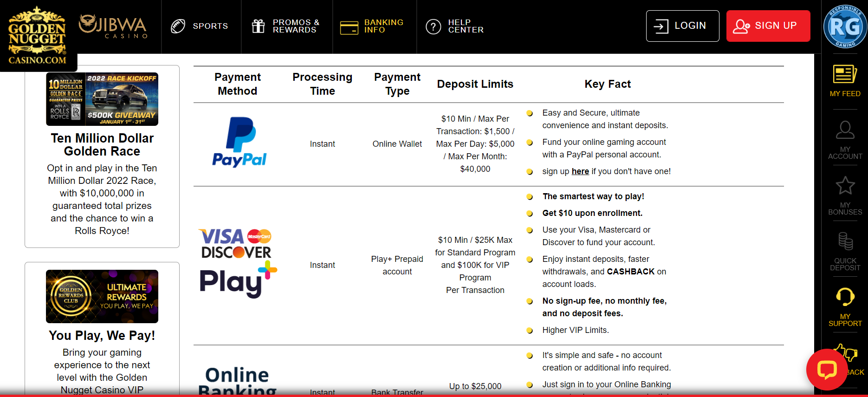Click the gift box Promos icon

tap(258, 26)
